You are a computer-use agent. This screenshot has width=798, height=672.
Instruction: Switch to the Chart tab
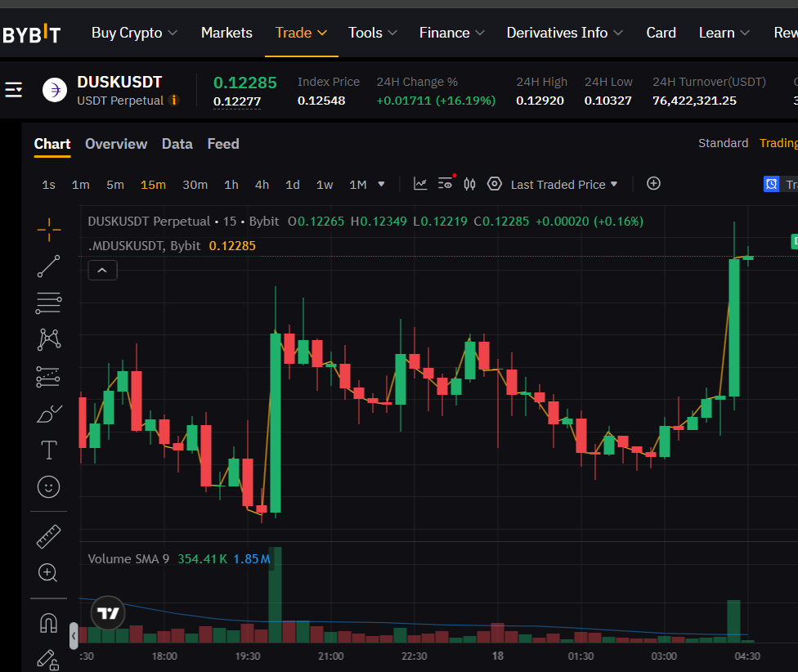[x=52, y=144]
